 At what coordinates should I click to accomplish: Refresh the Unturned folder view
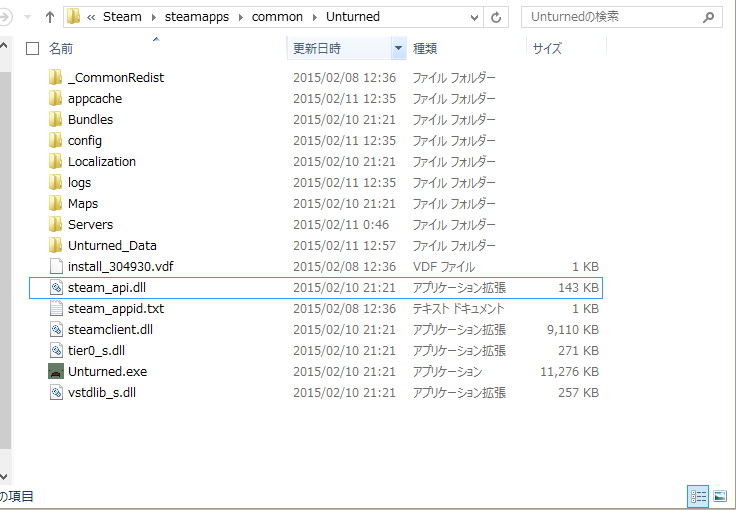coord(496,17)
